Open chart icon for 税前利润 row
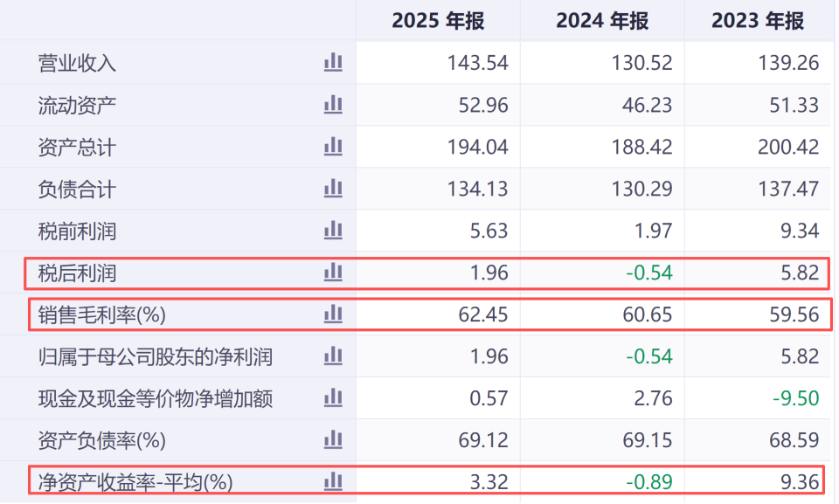The height and width of the screenshot is (504, 839). click(333, 230)
